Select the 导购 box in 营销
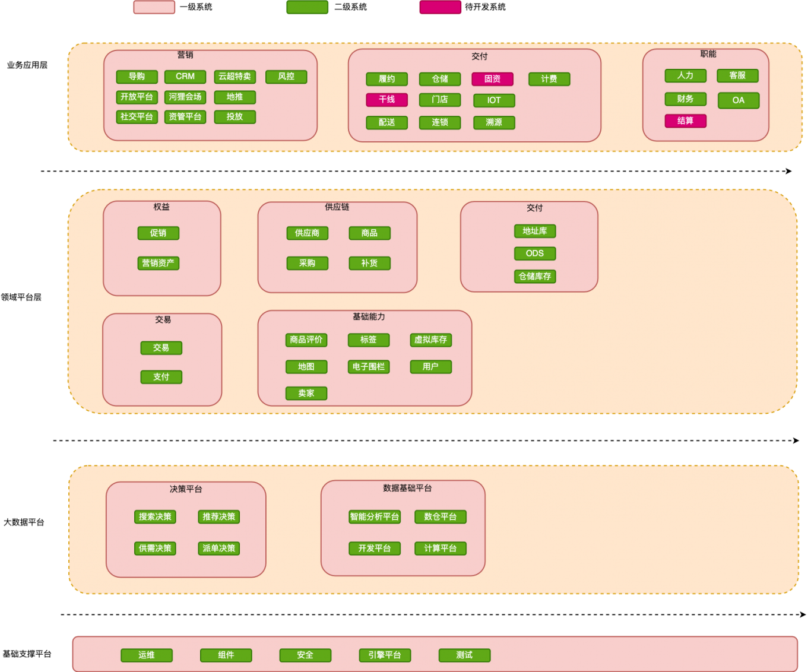 (x=137, y=77)
